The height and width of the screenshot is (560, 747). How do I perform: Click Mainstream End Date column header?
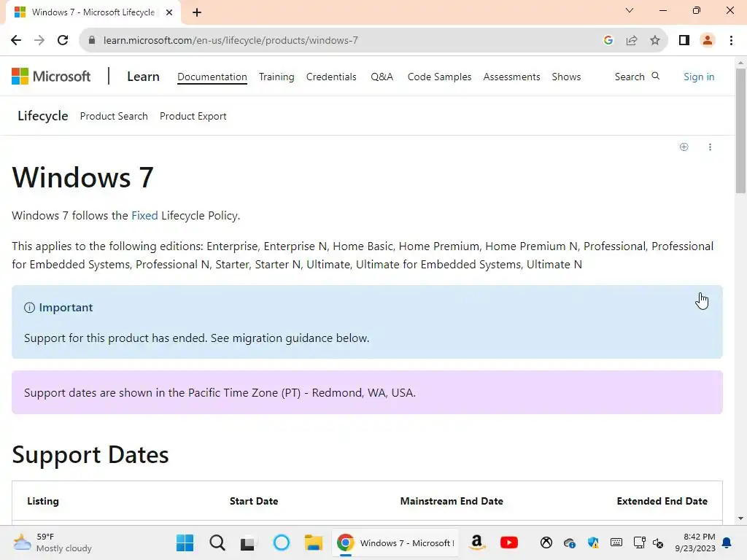click(452, 501)
